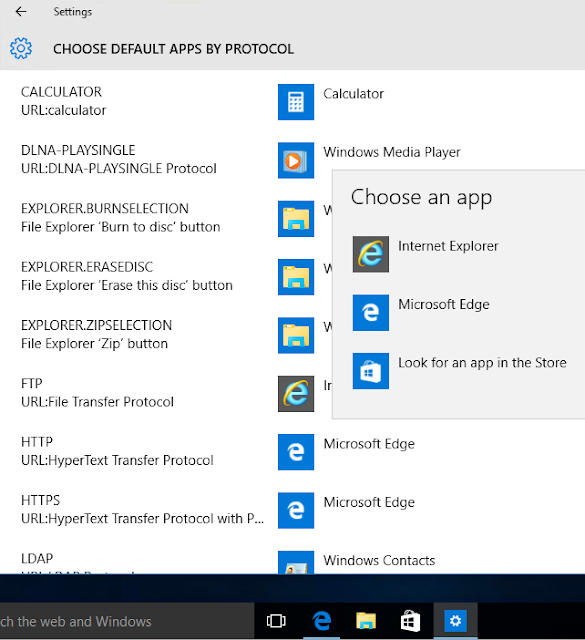Image resolution: width=585 pixels, height=640 pixels.
Task: Click the 'EXPLORER.ERASEDISC' protocol name
Action: 87,267
